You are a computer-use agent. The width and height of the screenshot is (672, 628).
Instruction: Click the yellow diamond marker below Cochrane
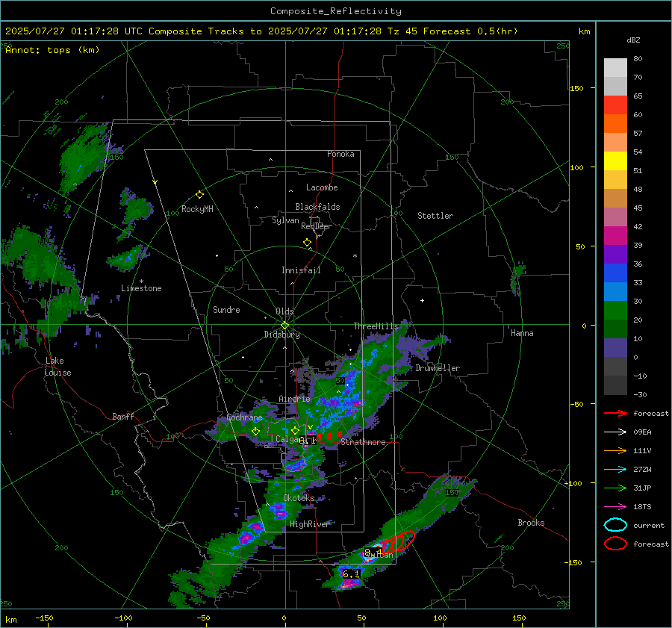255,431
